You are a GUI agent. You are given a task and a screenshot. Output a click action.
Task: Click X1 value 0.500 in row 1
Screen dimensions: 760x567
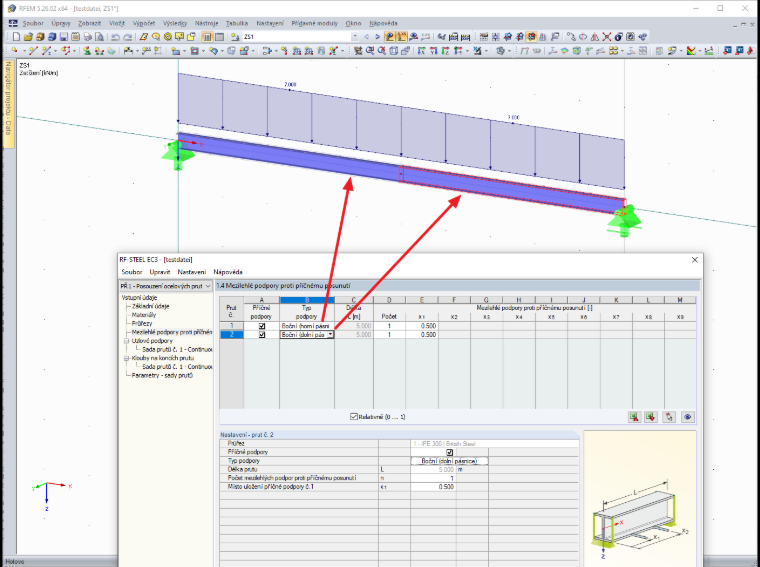[422, 326]
